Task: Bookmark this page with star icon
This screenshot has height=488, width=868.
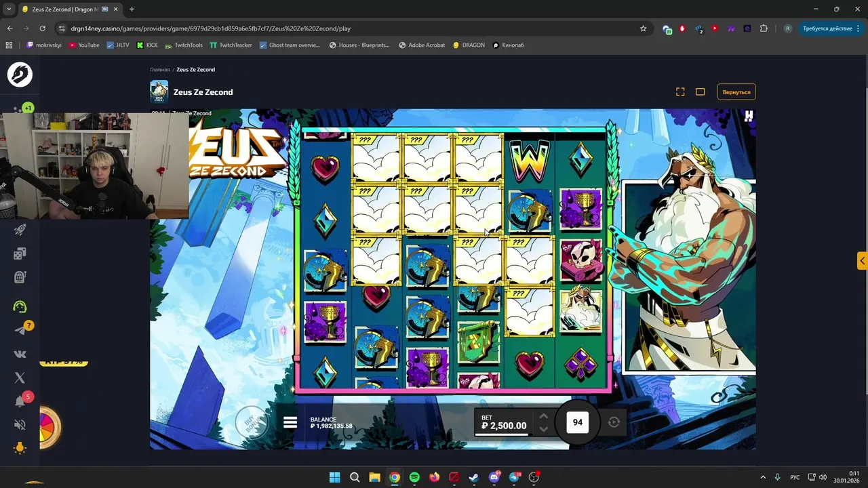Action: [x=643, y=28]
